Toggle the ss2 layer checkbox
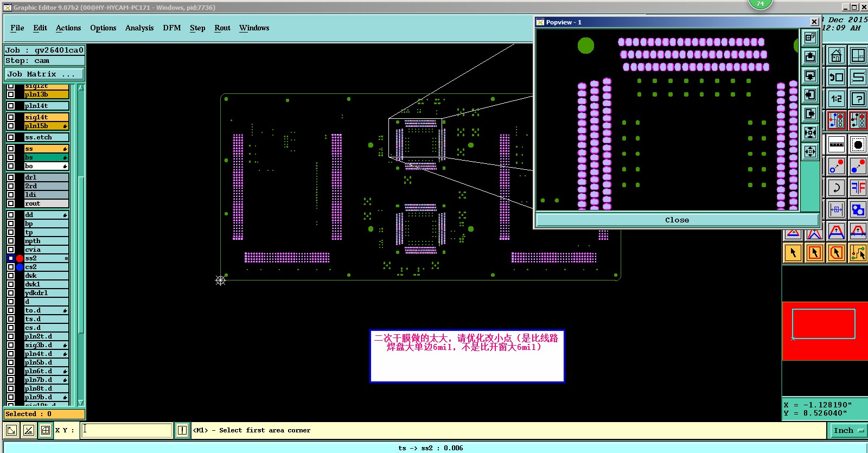 pos(11,258)
